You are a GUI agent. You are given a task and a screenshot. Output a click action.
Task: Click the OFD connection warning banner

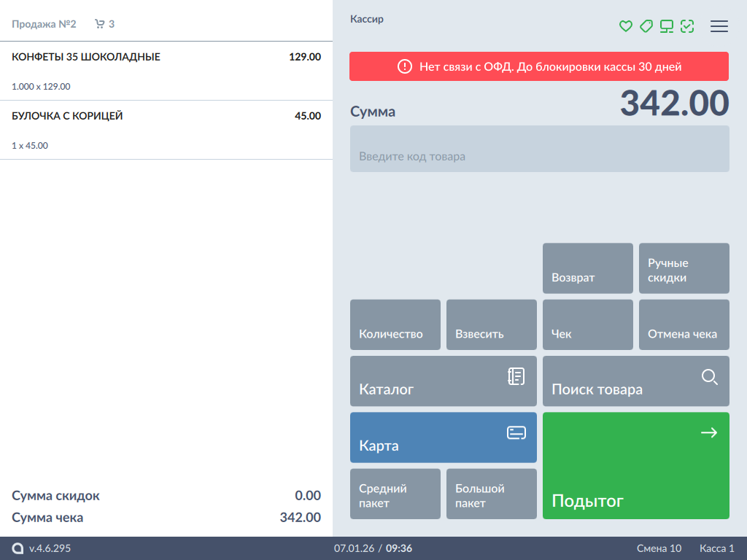pos(539,66)
